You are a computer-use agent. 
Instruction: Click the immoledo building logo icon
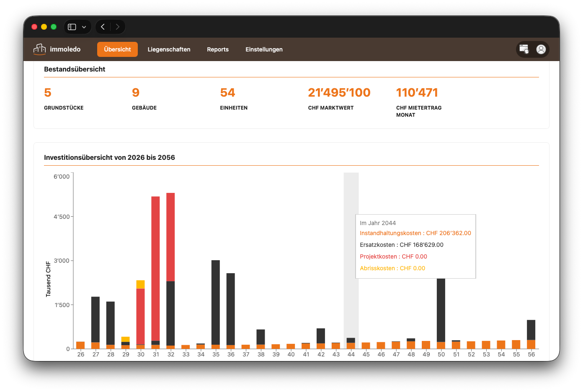(x=40, y=49)
